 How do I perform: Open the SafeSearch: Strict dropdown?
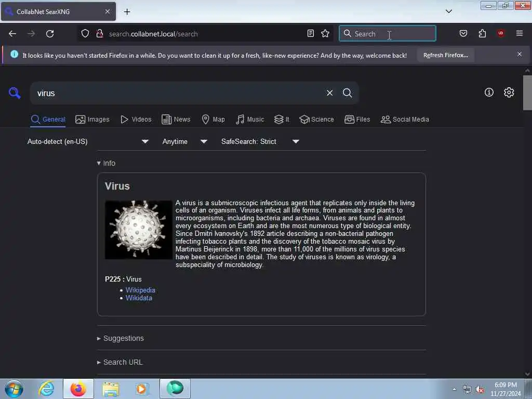[260, 141]
